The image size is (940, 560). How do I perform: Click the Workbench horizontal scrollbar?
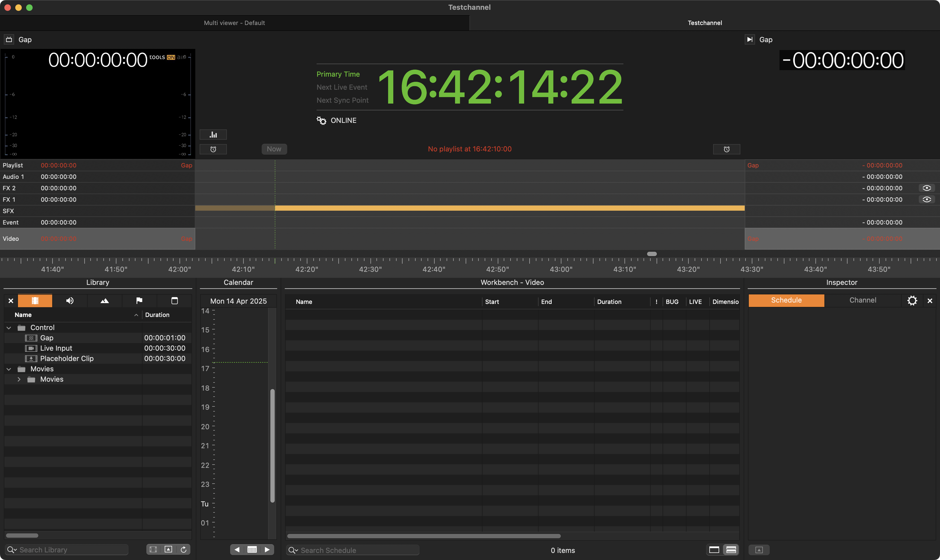pos(423,536)
